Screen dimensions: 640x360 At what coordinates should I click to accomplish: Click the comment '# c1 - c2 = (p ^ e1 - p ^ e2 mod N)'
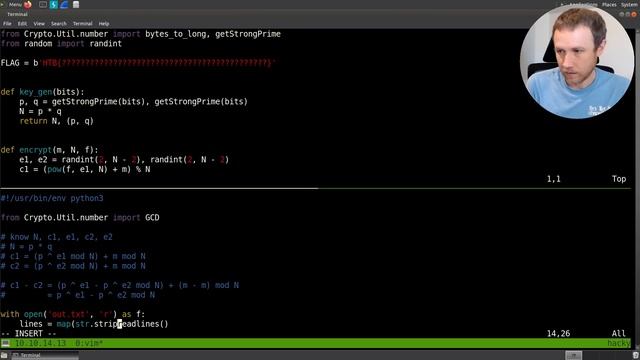click(120, 285)
